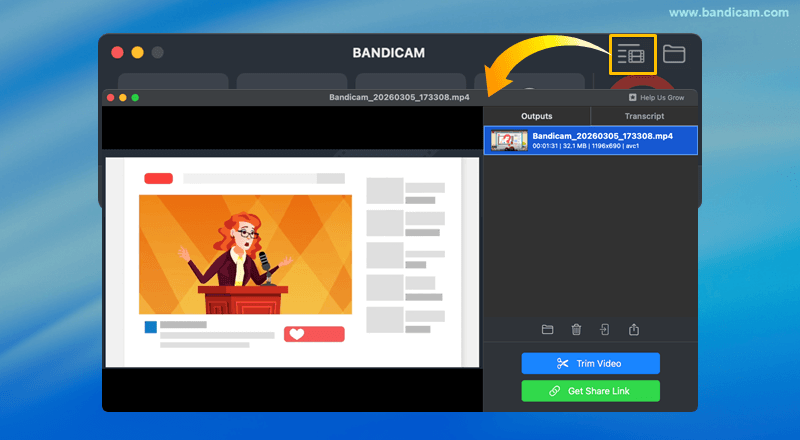Close the main BANDICAM window
This screenshot has width=800, height=440.
pyautogui.click(x=117, y=52)
